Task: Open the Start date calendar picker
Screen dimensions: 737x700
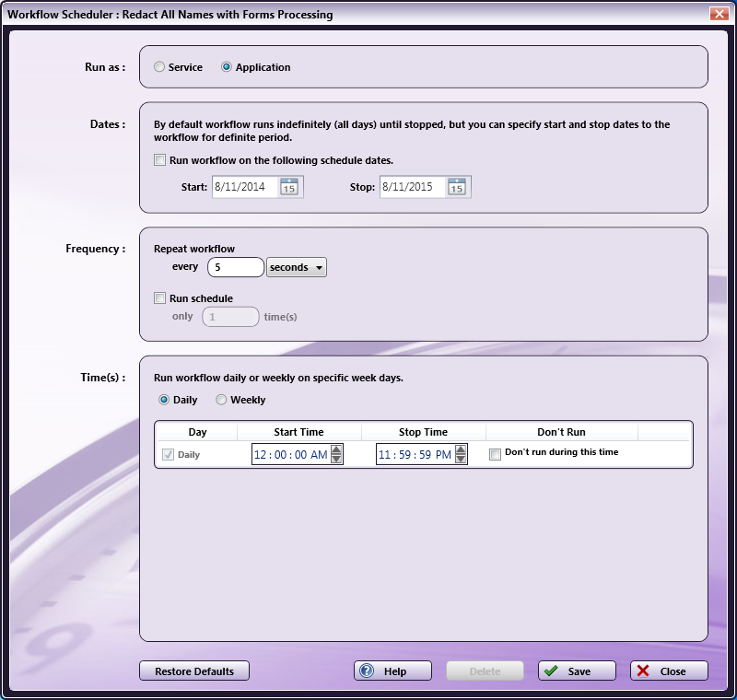Action: (289, 187)
